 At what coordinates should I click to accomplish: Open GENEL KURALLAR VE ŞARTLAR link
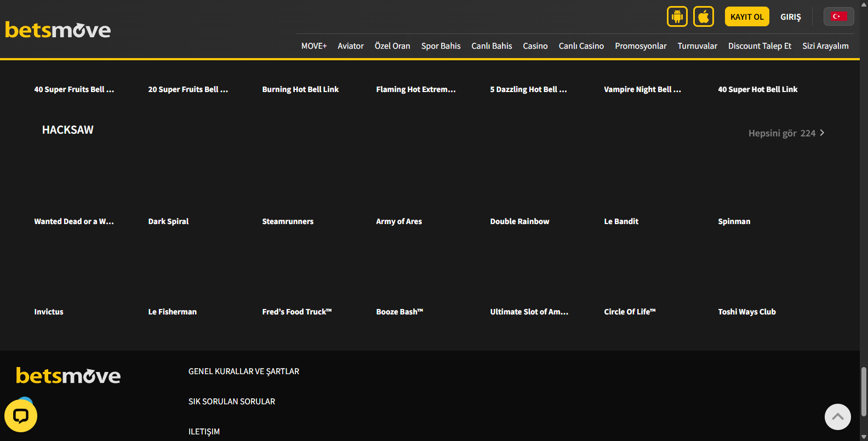pyautogui.click(x=243, y=371)
